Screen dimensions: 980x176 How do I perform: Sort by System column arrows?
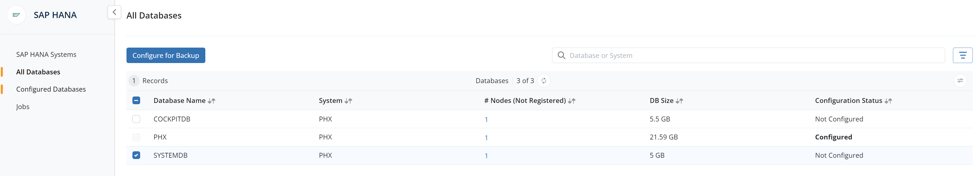pyautogui.click(x=348, y=101)
